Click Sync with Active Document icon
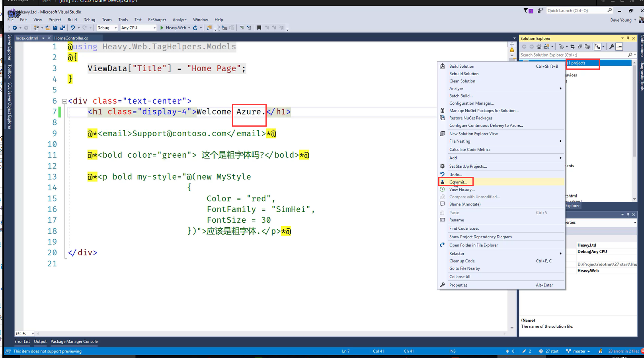The width and height of the screenshot is (644, 358). pos(572,47)
